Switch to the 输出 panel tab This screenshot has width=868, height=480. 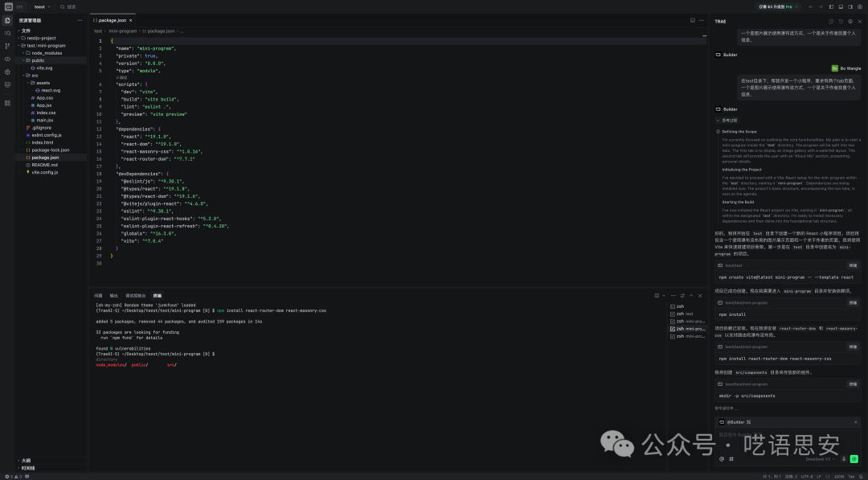[113, 295]
